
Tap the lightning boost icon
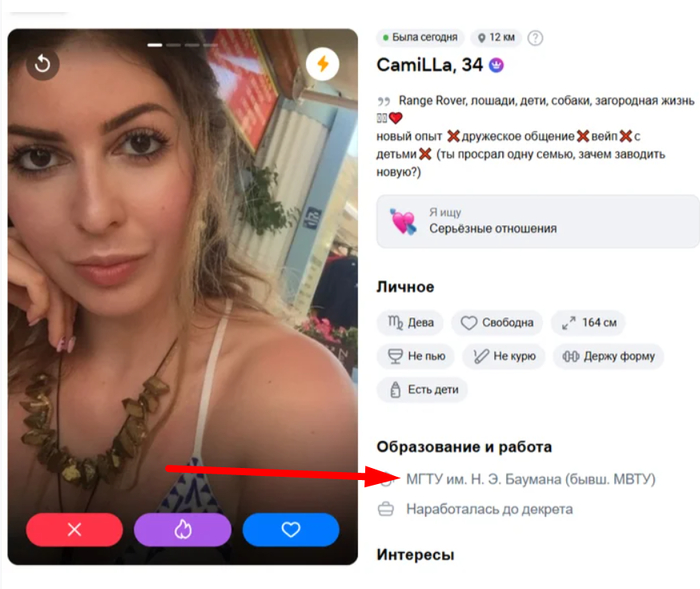click(x=323, y=64)
